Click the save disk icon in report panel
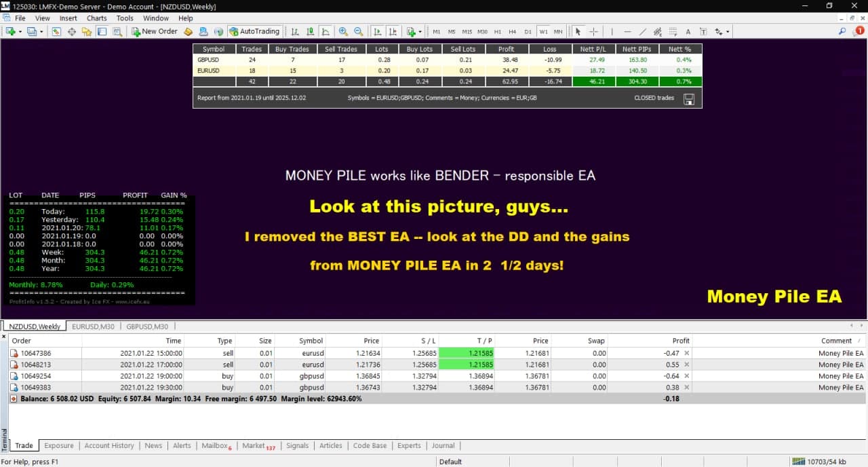The height and width of the screenshot is (467, 868). tap(689, 99)
